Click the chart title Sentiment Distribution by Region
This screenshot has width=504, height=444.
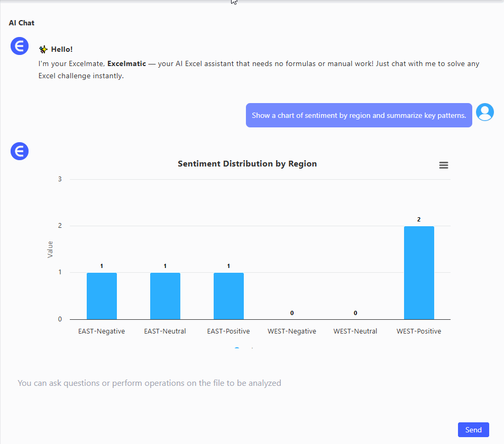click(x=247, y=164)
